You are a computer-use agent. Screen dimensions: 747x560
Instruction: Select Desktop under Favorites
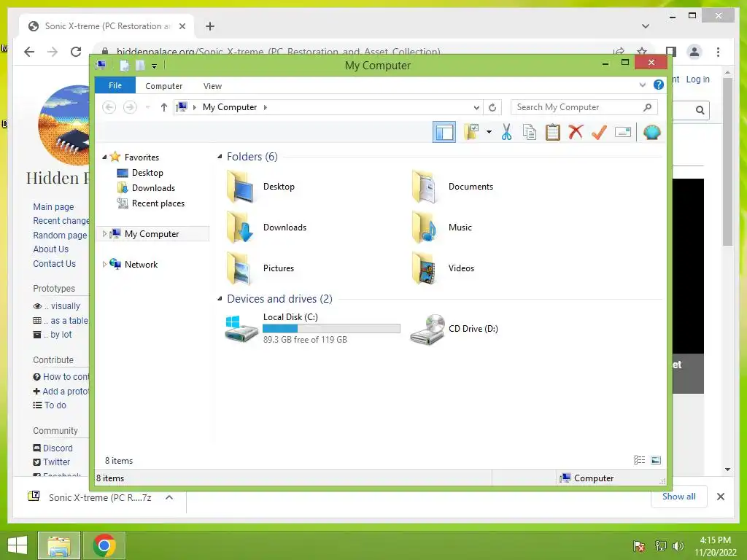click(x=147, y=172)
